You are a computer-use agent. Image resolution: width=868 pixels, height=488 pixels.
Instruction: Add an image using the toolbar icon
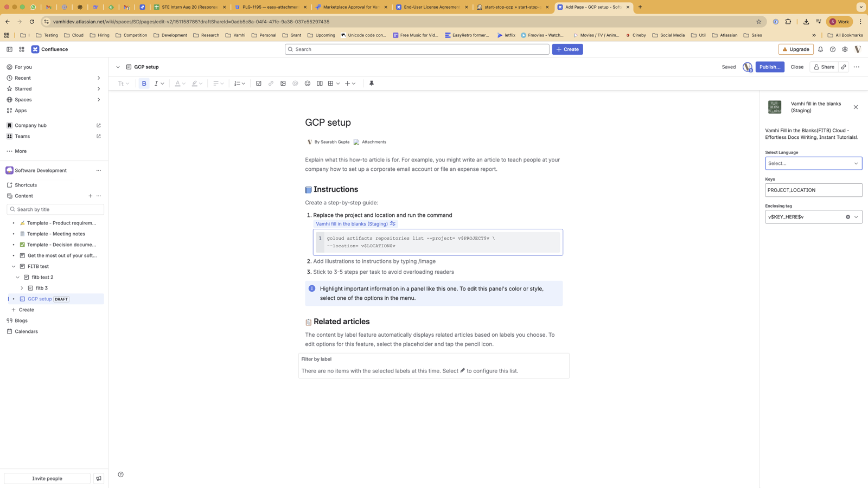[x=283, y=84]
